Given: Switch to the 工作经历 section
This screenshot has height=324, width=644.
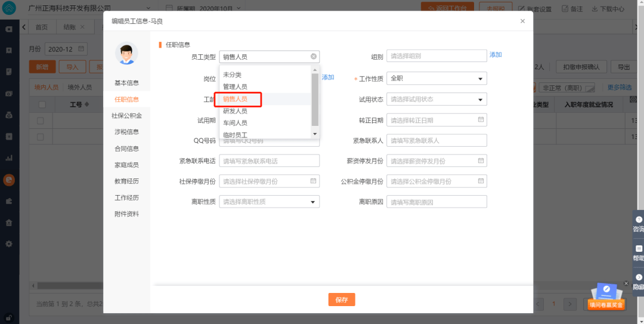Looking at the screenshot, I should pyautogui.click(x=126, y=198).
